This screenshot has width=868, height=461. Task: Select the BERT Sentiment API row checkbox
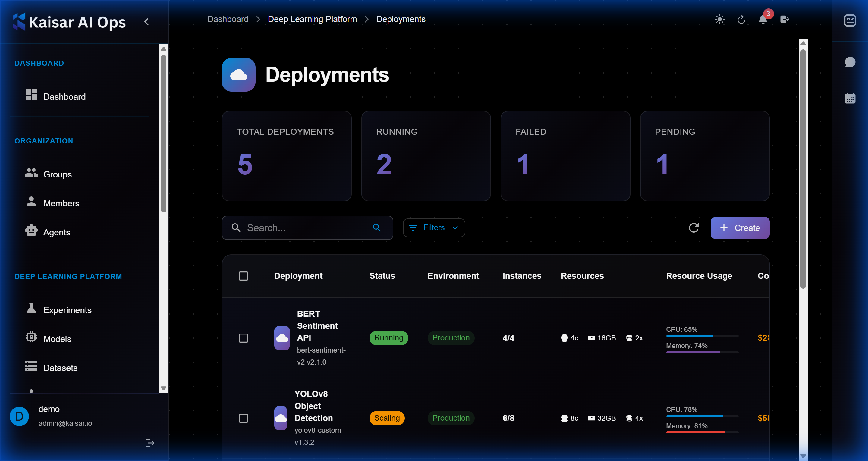coord(244,338)
